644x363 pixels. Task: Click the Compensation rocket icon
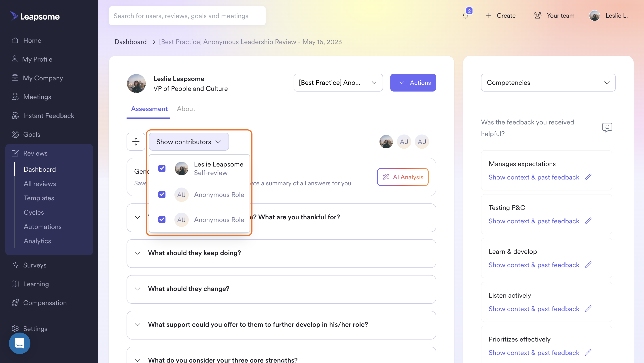(15, 302)
